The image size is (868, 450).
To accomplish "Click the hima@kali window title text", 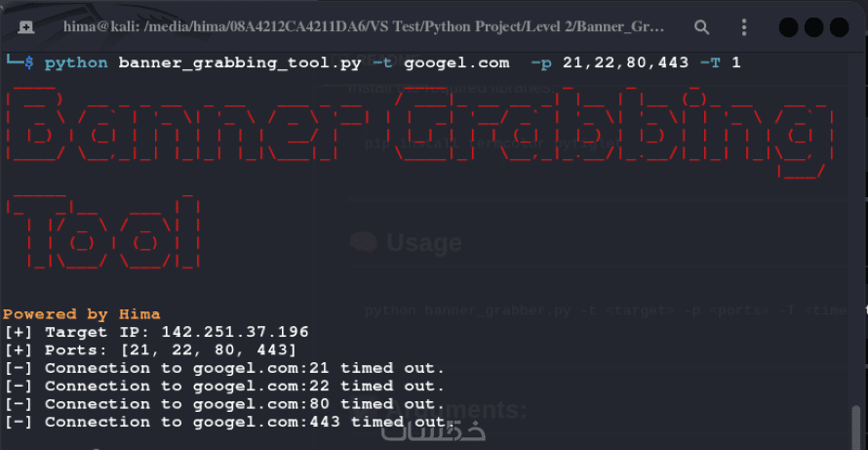I will click(x=364, y=26).
